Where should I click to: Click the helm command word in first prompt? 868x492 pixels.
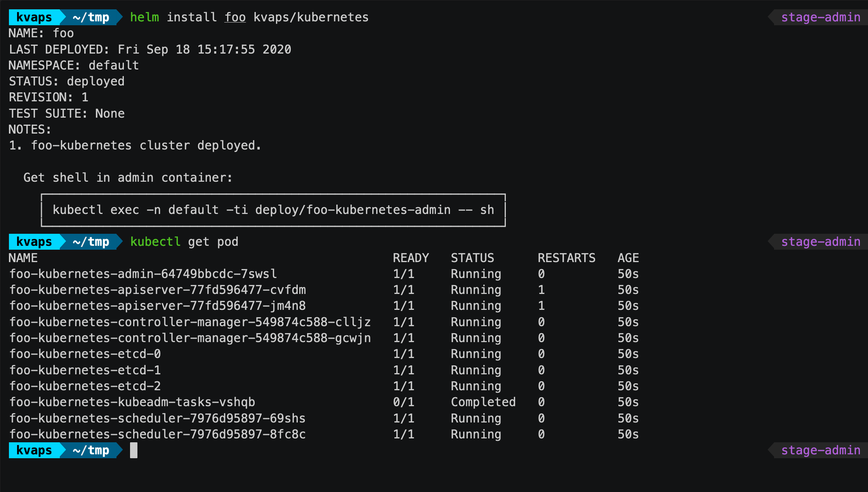(x=144, y=17)
